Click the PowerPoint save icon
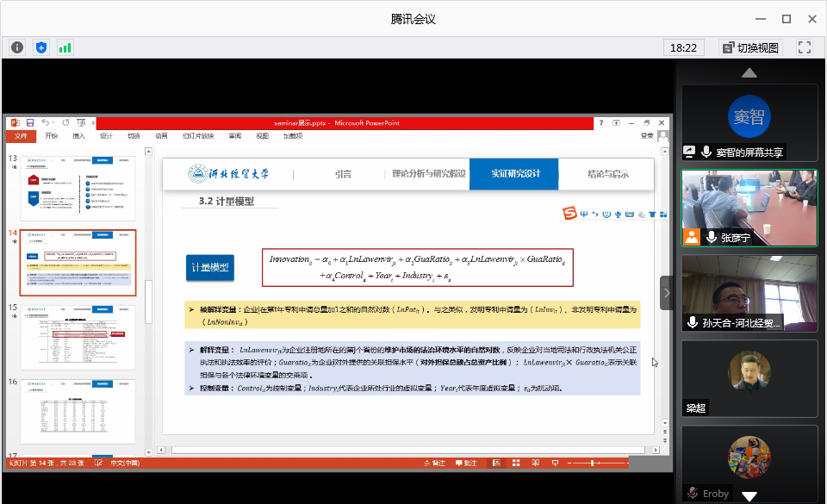827x504 pixels. pos(30,123)
